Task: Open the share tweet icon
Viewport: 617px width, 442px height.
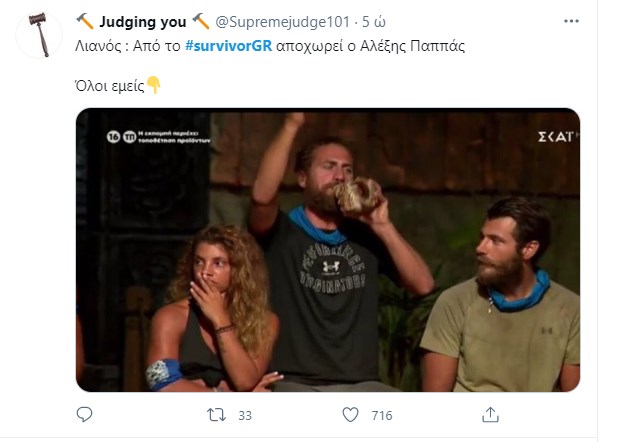Action: pos(490,414)
